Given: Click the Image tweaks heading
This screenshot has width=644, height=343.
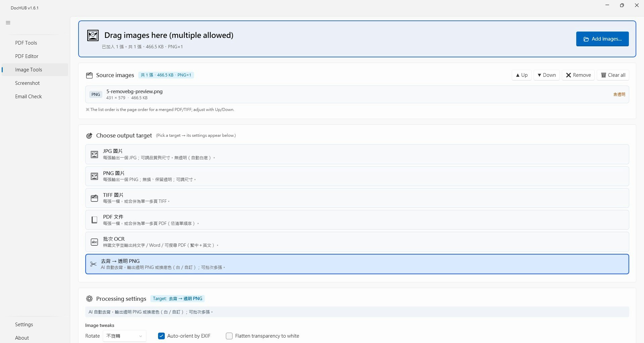Looking at the screenshot, I should click(x=100, y=326).
